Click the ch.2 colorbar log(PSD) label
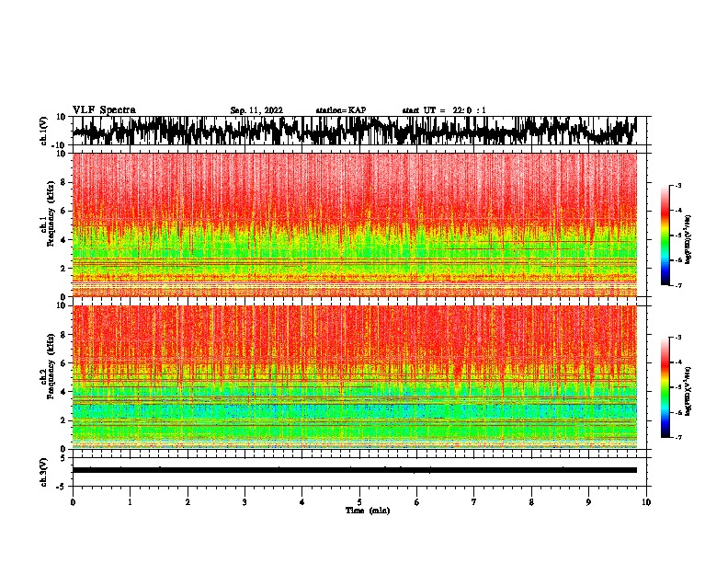Image resolution: width=728 pixels, height=563 pixels. click(x=688, y=391)
